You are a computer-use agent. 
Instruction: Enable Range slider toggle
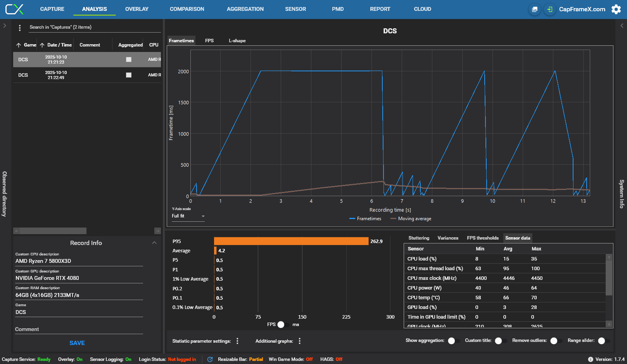[x=604, y=341]
